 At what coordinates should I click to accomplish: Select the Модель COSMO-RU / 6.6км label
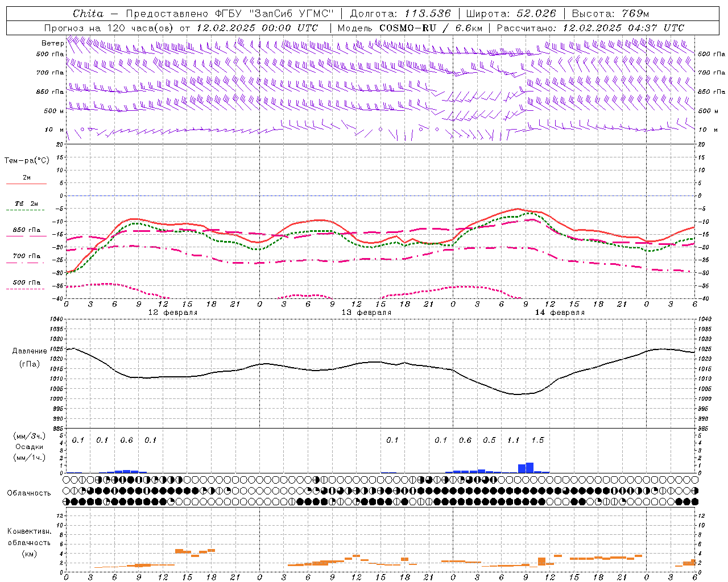point(409,28)
